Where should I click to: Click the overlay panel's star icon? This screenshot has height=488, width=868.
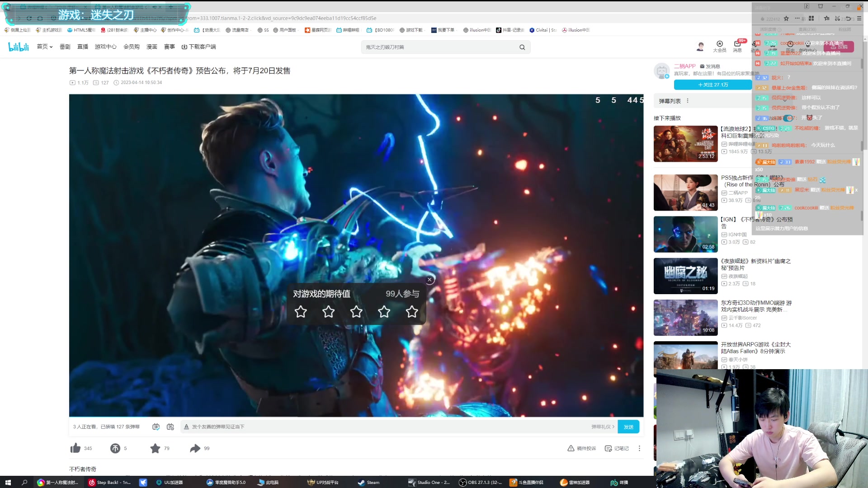pyautogui.click(x=786, y=19)
